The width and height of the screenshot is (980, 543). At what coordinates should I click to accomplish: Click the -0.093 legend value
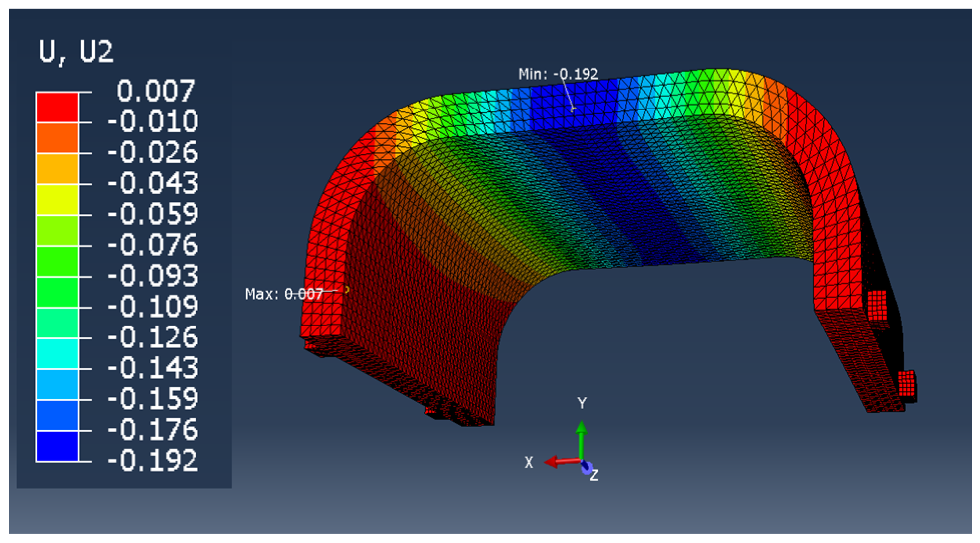153,276
